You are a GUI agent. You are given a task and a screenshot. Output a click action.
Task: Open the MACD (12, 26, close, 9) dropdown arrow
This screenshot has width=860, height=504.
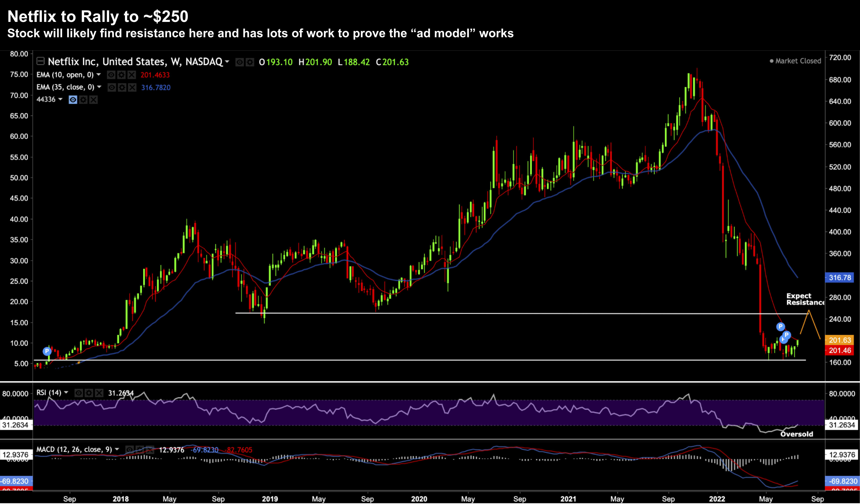(117, 449)
